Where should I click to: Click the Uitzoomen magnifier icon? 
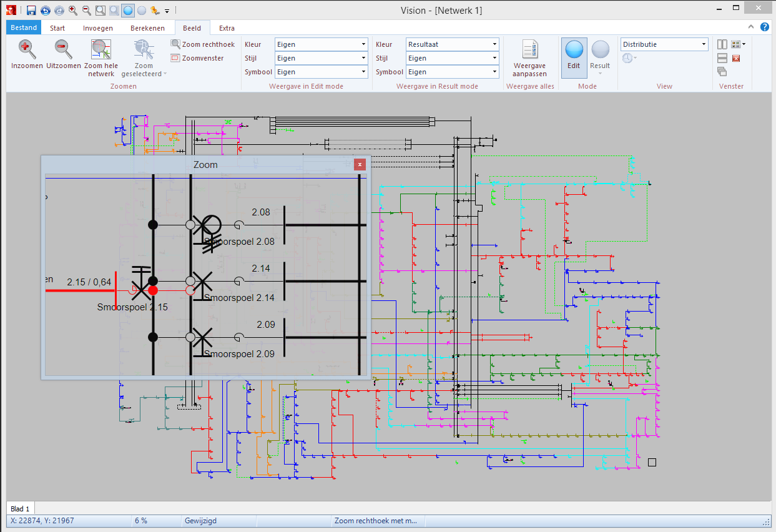point(63,49)
